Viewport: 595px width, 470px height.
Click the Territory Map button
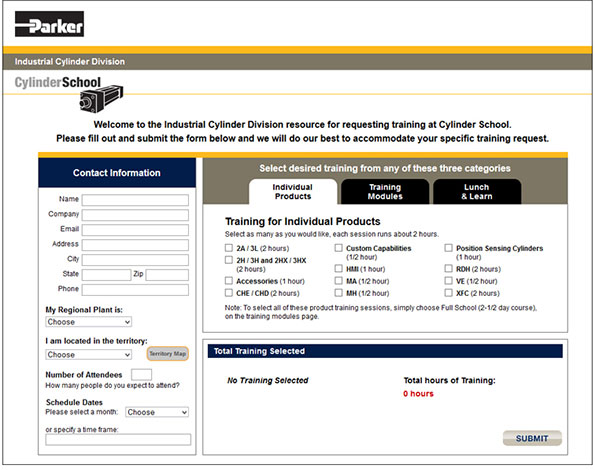point(167,354)
